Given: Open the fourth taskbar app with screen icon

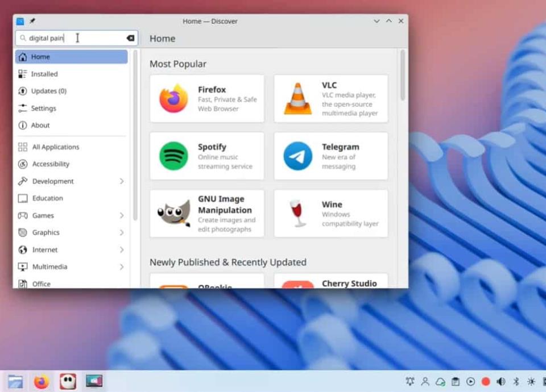Looking at the screenshot, I should point(94,381).
